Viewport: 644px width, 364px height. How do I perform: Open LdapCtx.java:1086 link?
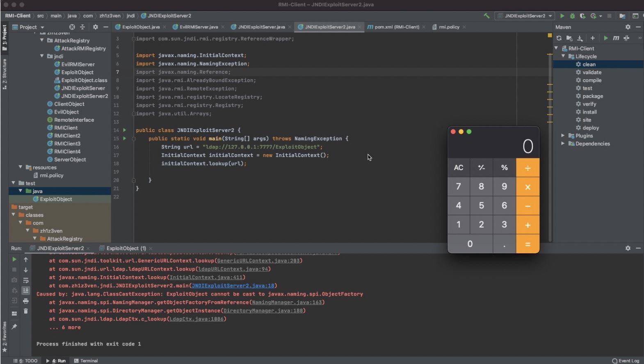pyautogui.click(x=196, y=319)
